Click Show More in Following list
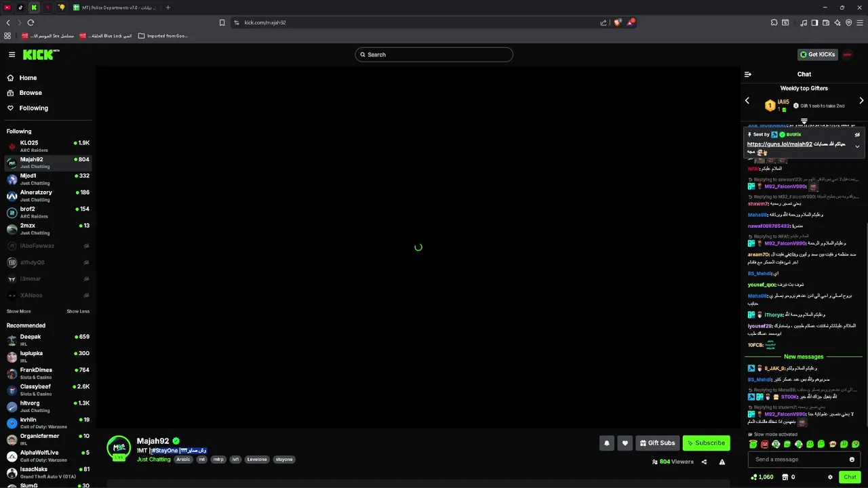 18,311
